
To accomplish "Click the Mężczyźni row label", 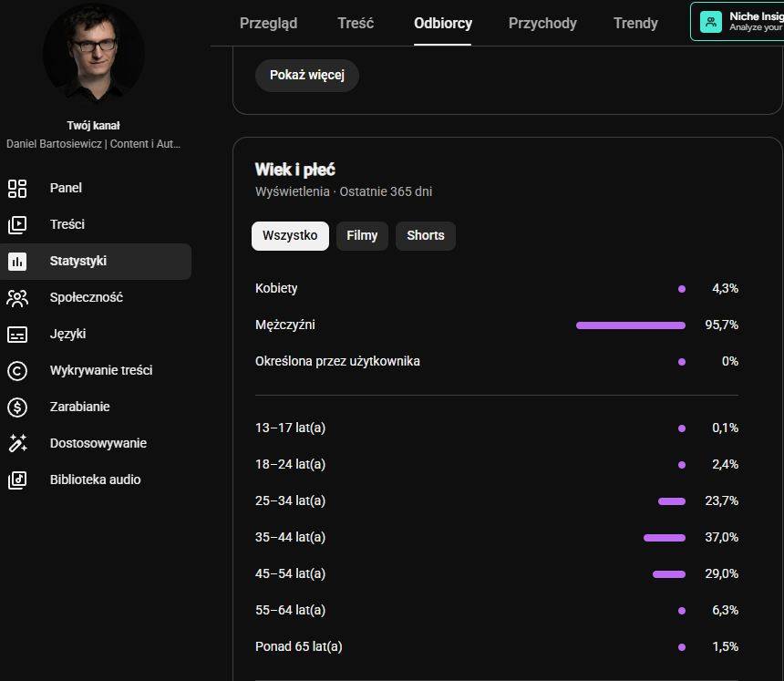I will point(285,325).
